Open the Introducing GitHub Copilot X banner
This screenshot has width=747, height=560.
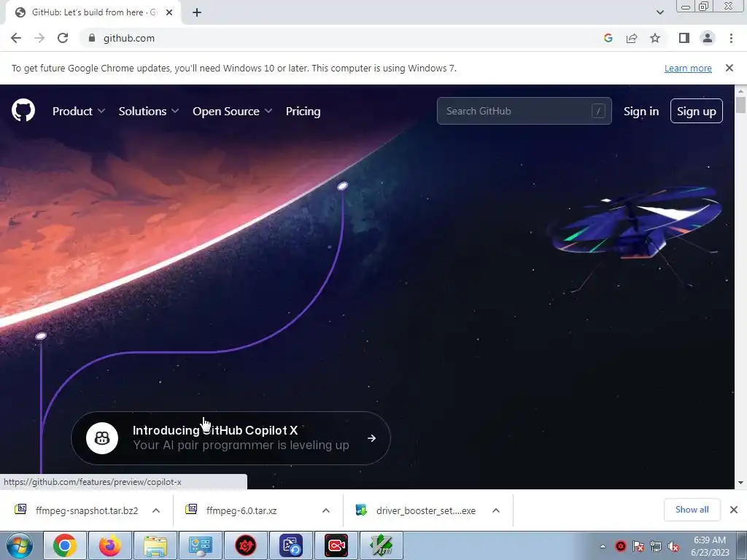click(231, 438)
